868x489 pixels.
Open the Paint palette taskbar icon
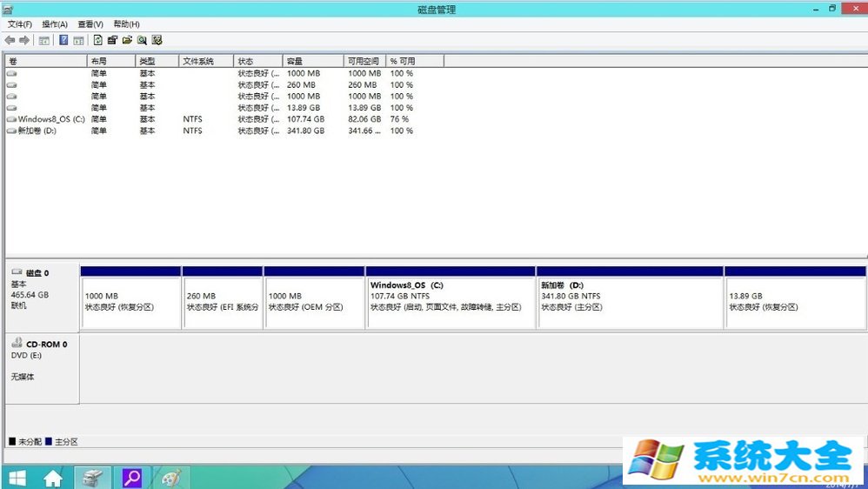pyautogui.click(x=171, y=478)
